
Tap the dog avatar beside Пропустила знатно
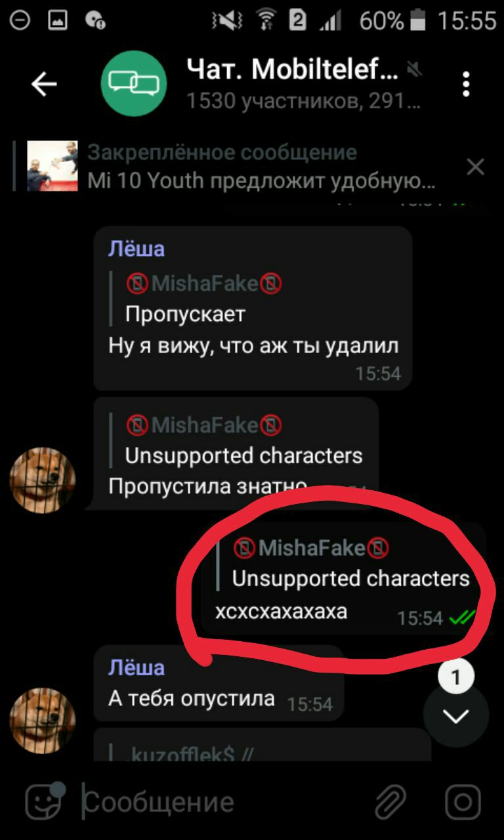42,480
